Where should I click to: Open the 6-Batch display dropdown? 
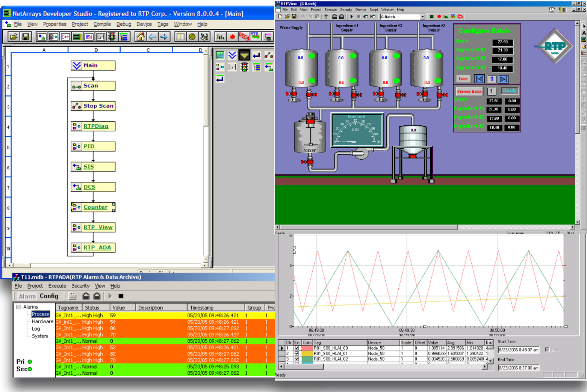422,17
